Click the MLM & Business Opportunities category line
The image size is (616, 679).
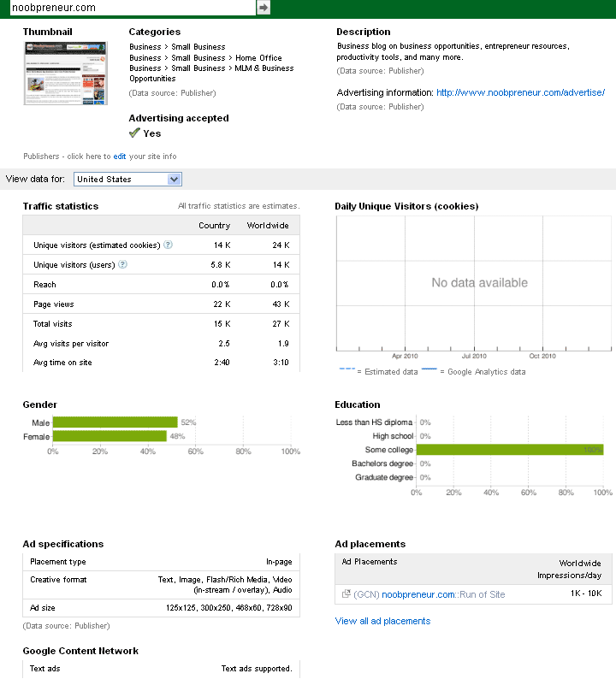(x=211, y=74)
